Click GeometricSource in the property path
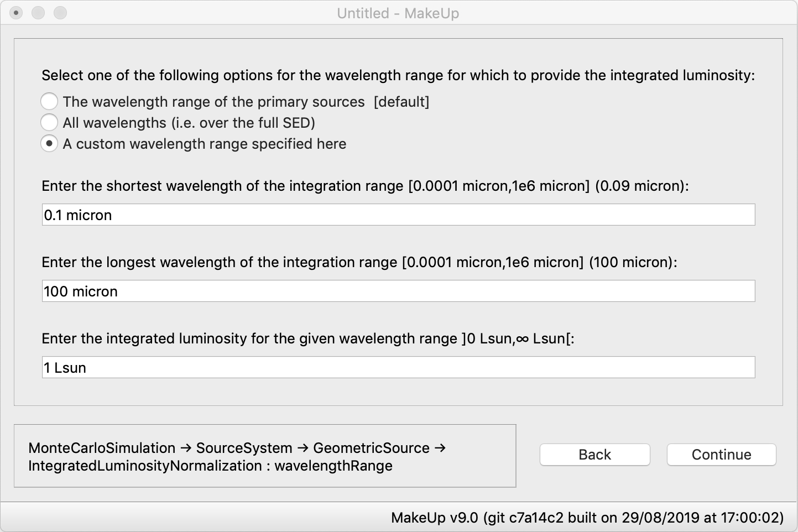 coord(371,448)
